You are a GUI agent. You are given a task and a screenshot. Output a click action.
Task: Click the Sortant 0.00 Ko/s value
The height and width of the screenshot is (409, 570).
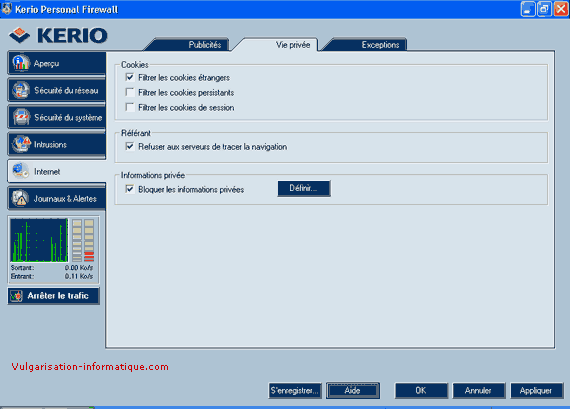coord(79,268)
